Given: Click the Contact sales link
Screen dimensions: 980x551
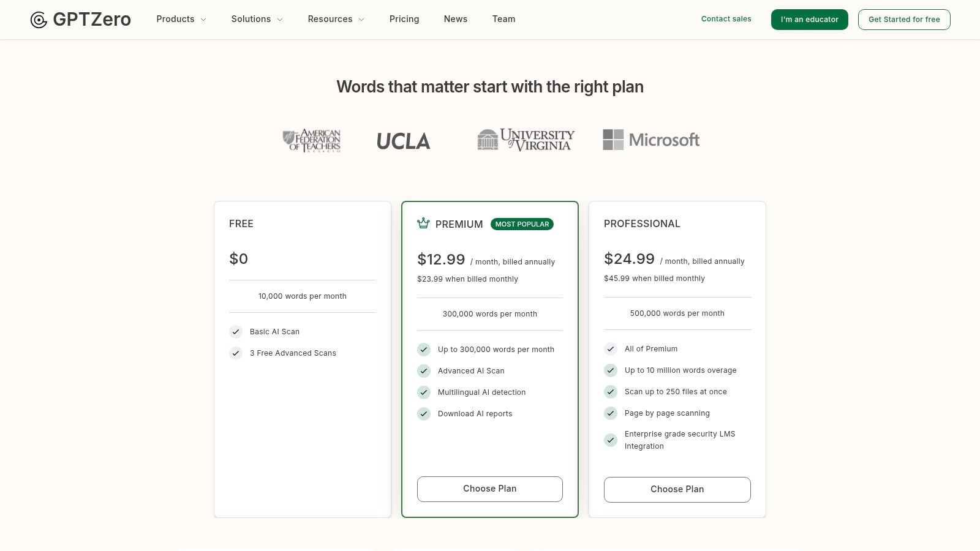Looking at the screenshot, I should coord(726,19).
